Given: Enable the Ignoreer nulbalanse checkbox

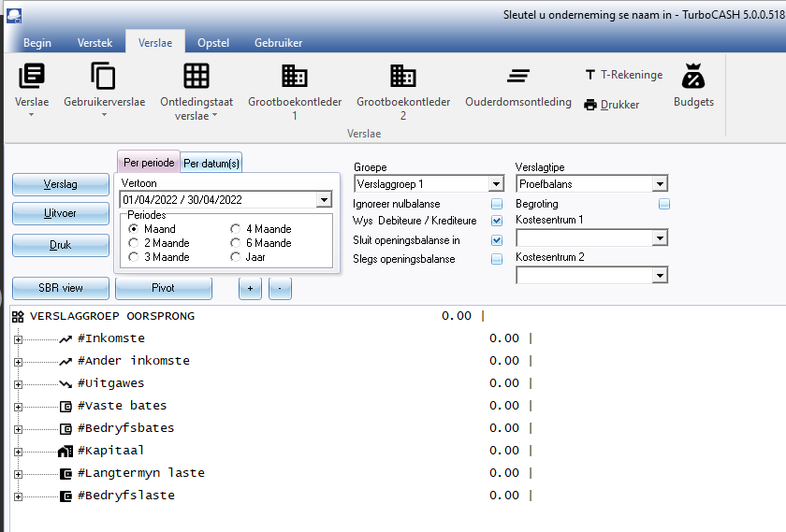Looking at the screenshot, I should click(x=497, y=204).
